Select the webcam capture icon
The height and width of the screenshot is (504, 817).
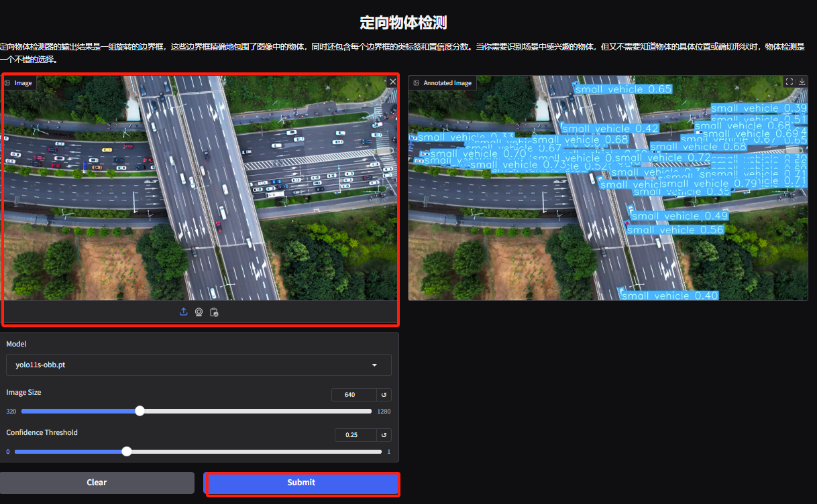199,312
